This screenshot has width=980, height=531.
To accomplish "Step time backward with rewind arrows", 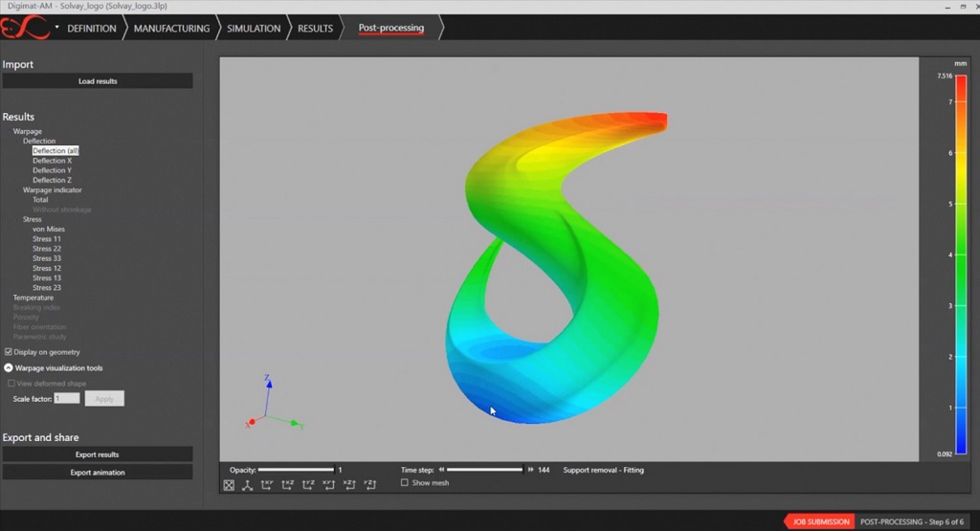I will 441,470.
